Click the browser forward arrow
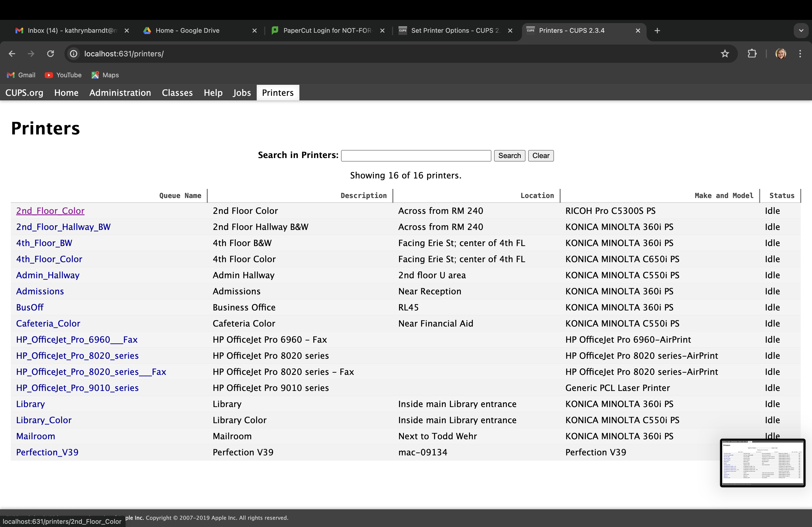812x527 pixels. tap(31, 53)
